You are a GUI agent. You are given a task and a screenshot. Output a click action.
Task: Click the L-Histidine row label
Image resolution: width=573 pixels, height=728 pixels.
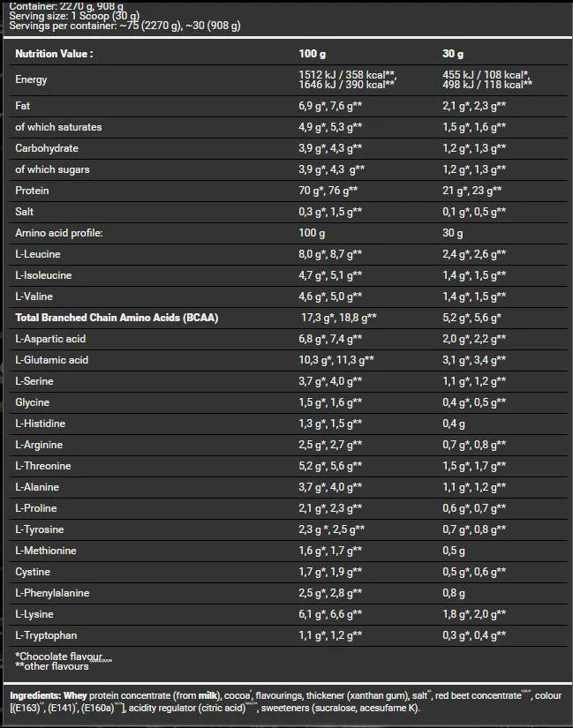pyautogui.click(x=41, y=424)
